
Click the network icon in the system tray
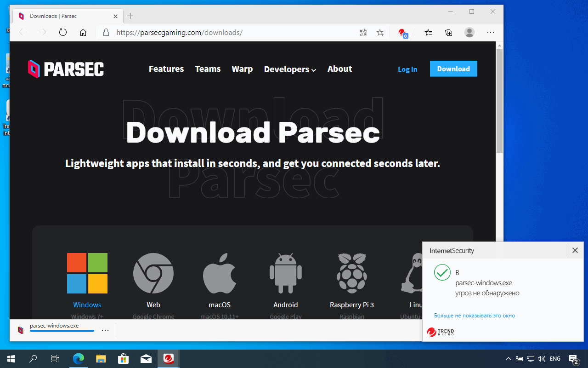tap(531, 359)
